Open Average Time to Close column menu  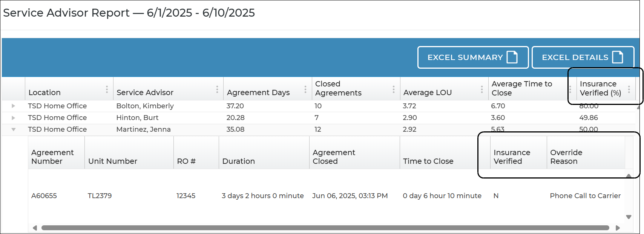(570, 89)
